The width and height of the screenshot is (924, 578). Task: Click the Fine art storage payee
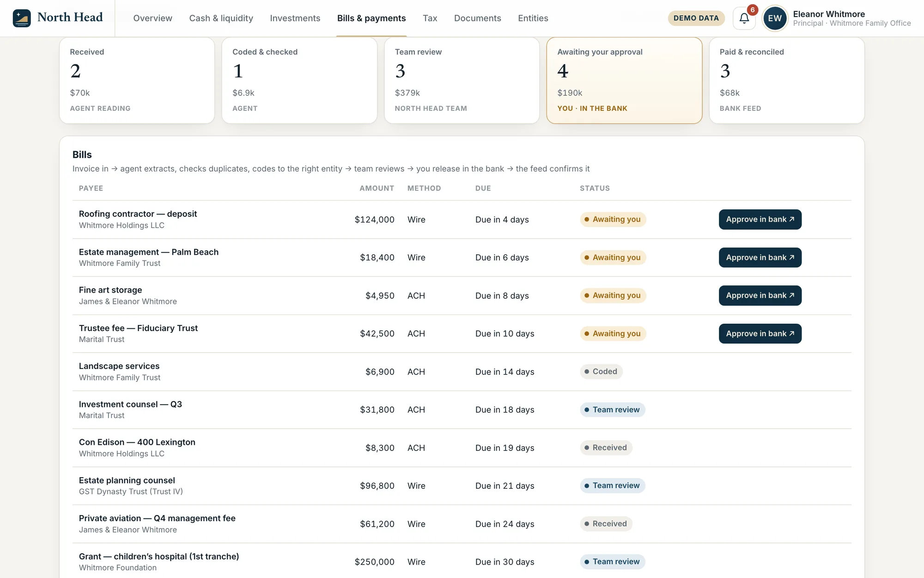click(110, 290)
